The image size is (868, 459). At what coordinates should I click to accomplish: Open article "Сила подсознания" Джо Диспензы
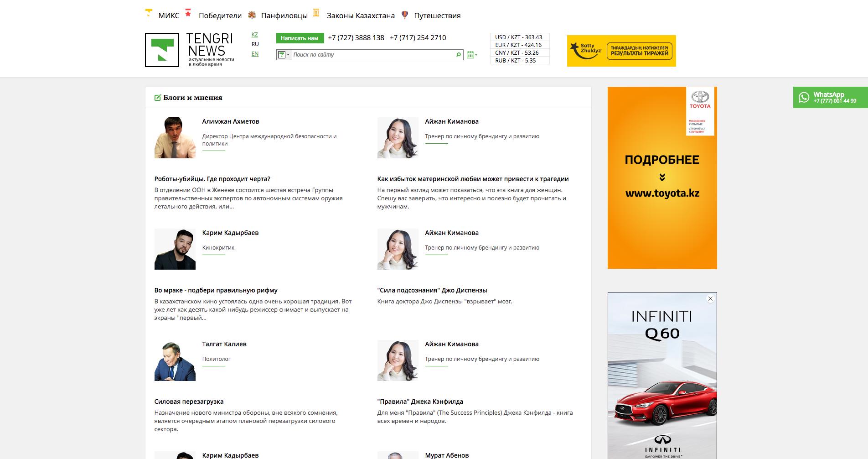pos(432,290)
